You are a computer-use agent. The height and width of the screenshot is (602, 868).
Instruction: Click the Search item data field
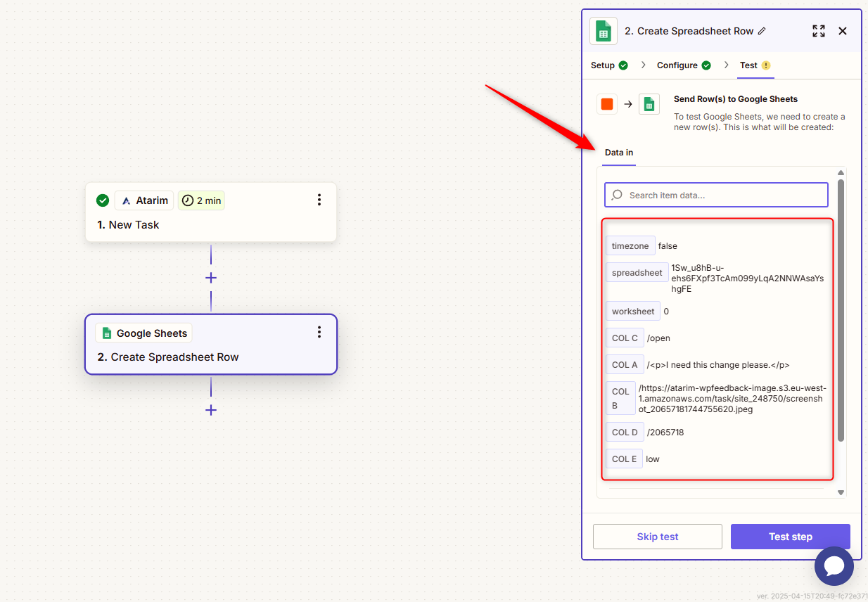click(x=716, y=195)
